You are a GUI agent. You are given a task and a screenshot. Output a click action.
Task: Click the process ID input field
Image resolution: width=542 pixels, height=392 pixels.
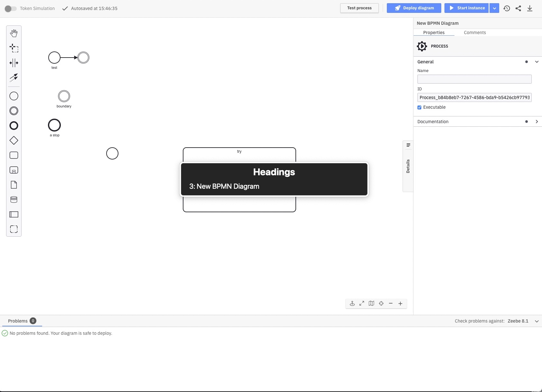pyautogui.click(x=474, y=97)
